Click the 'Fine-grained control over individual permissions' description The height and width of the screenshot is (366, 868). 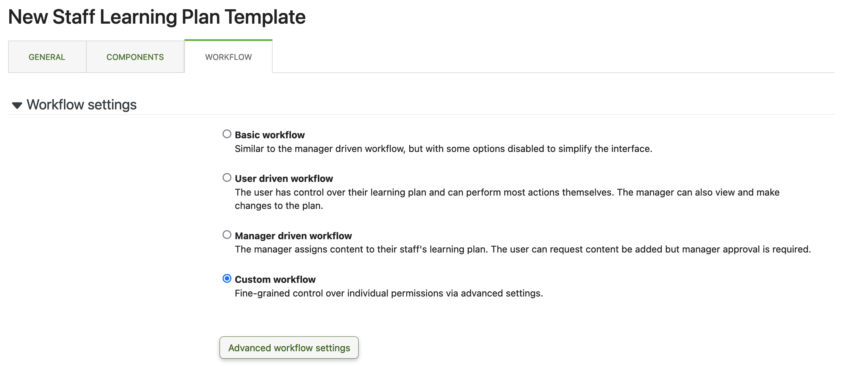[x=389, y=293]
